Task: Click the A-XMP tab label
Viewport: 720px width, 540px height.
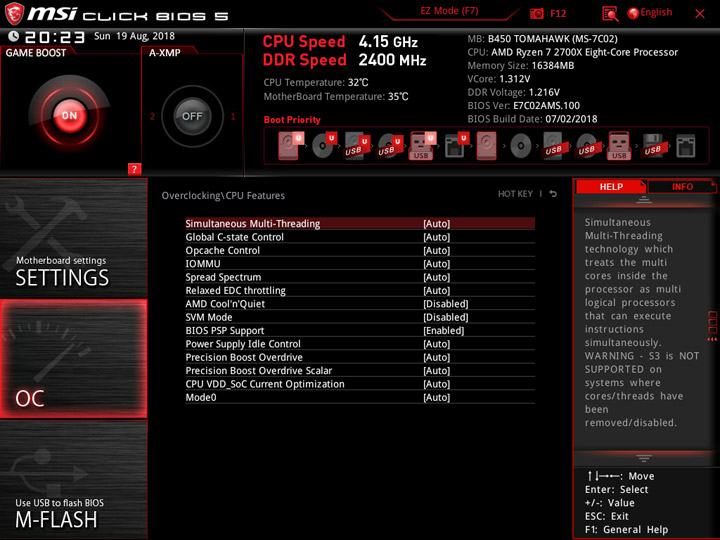Action: (164, 52)
